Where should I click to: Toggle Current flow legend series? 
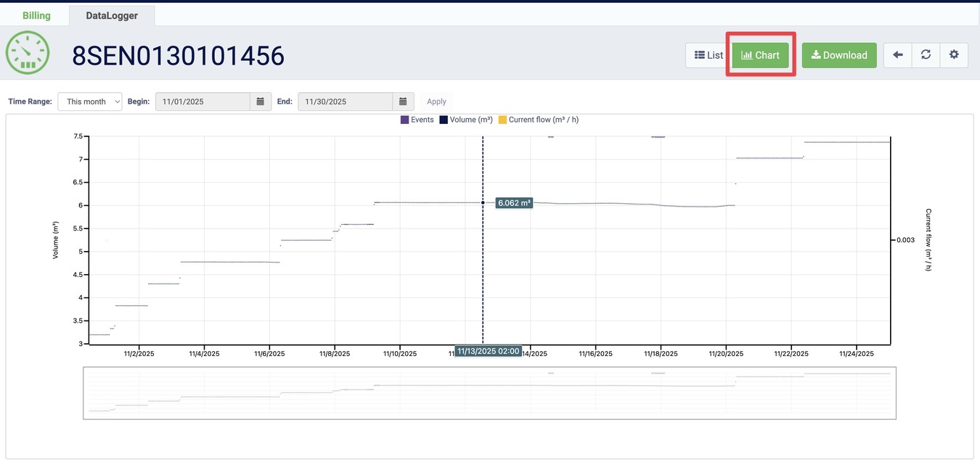tap(538, 120)
